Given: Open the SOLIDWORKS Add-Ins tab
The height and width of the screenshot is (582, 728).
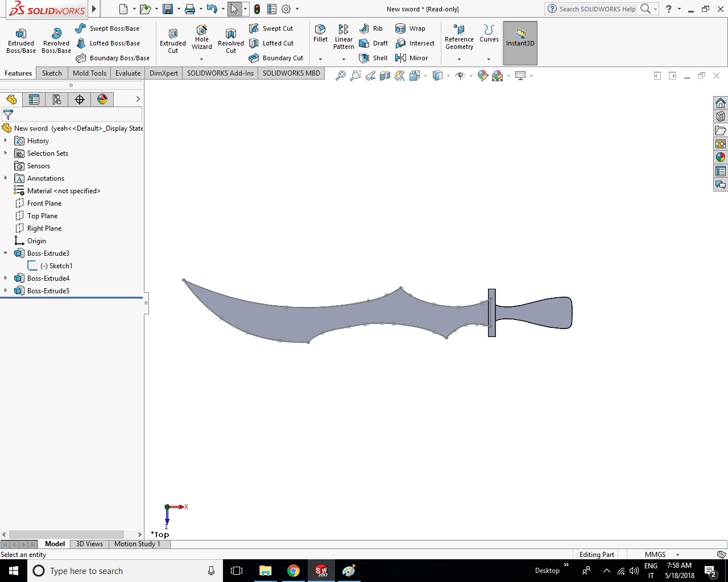Looking at the screenshot, I should coord(220,73).
